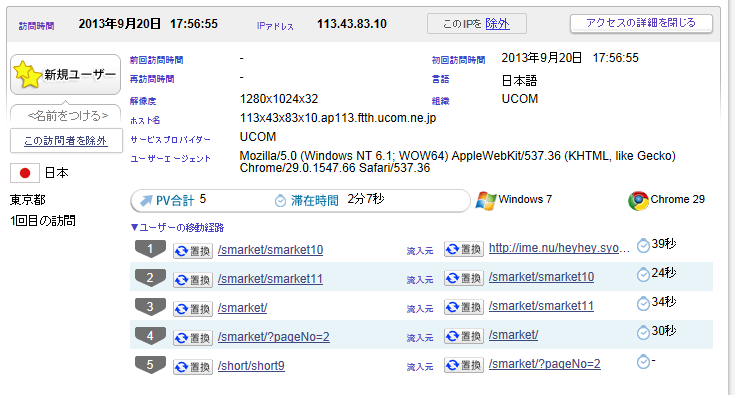Click the 除外 link for this IP
The image size is (735, 395).
(x=497, y=23)
